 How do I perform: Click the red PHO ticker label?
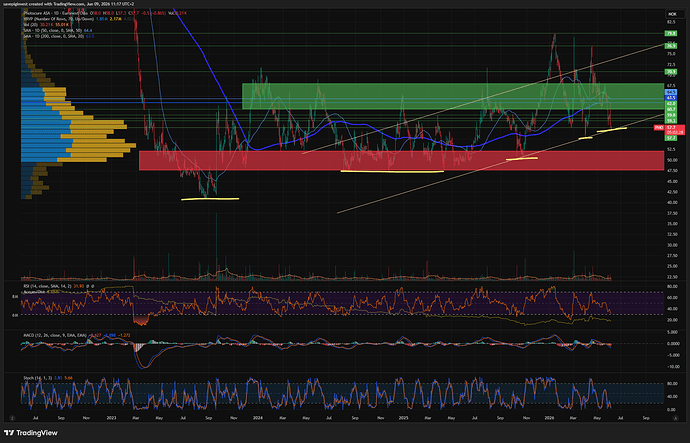pos(659,128)
